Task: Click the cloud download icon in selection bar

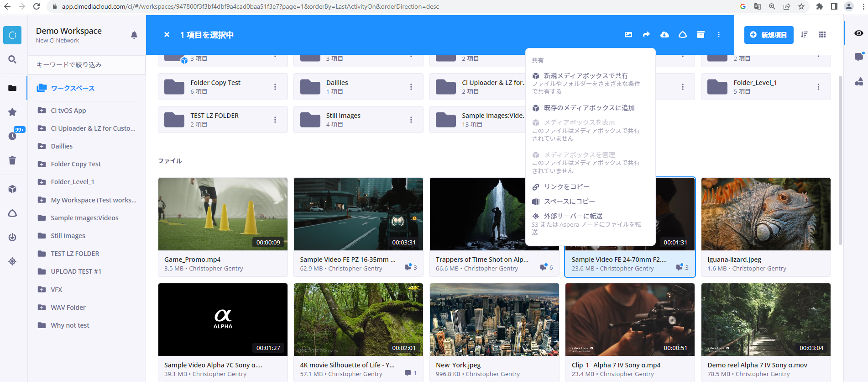Action: 664,35
